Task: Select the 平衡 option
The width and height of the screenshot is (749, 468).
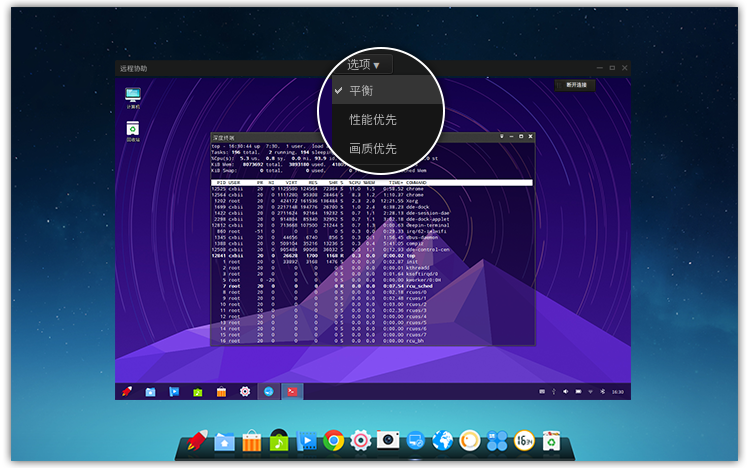Action: (x=387, y=90)
